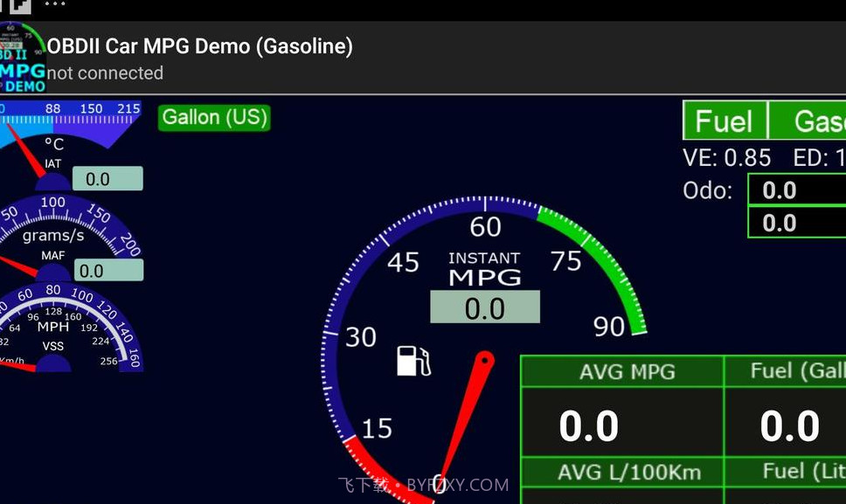Tap the three-dot notification icon in status bar
Viewport: 846px width, 504px height.
pos(54,5)
